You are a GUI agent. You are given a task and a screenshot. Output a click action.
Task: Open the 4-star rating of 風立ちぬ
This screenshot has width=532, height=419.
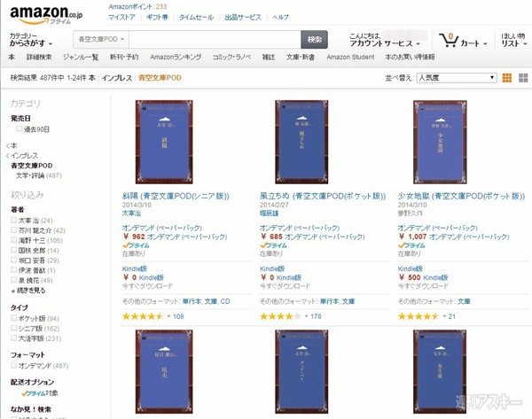(x=280, y=316)
